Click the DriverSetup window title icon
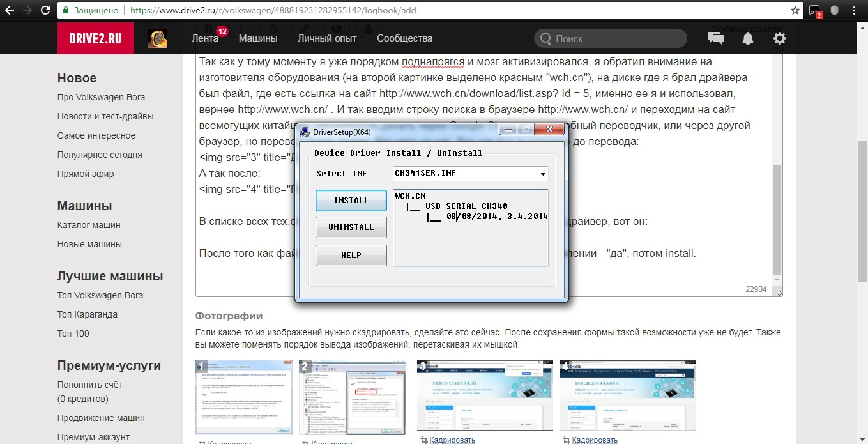This screenshot has width=868, height=444. [305, 132]
